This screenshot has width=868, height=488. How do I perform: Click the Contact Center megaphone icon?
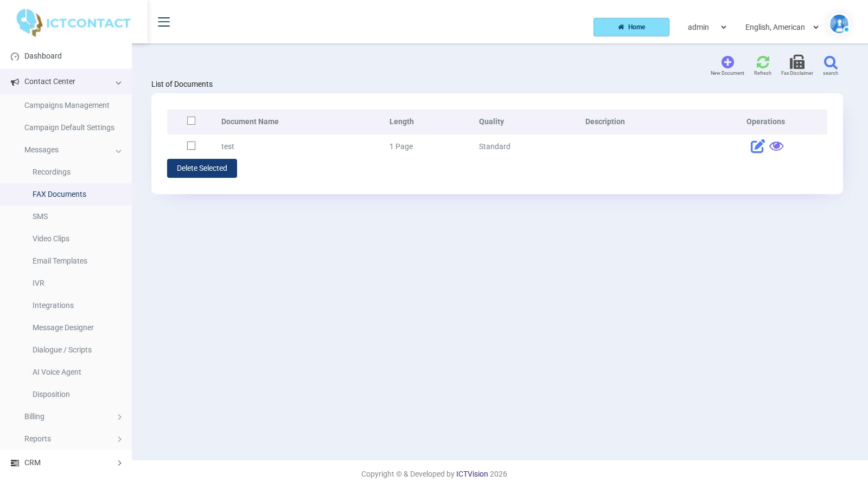tap(15, 82)
